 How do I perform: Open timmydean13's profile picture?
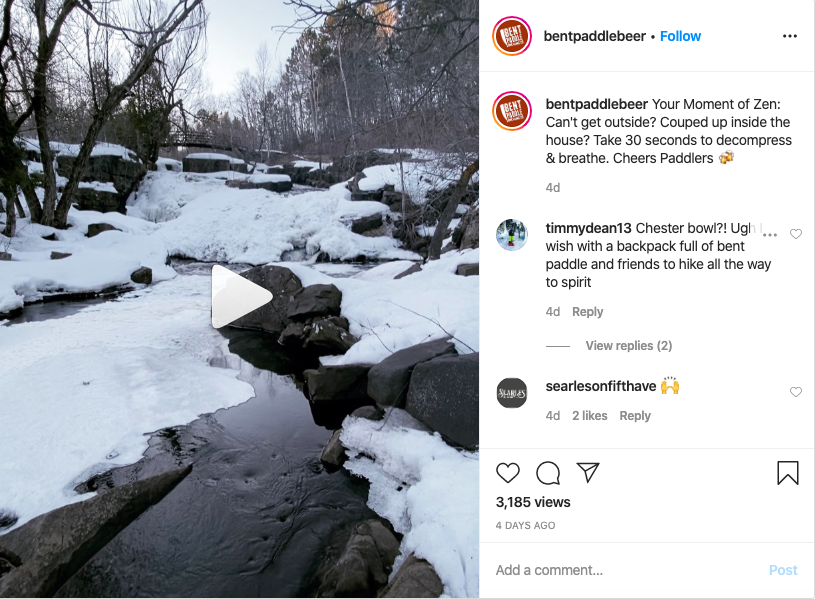(x=512, y=235)
